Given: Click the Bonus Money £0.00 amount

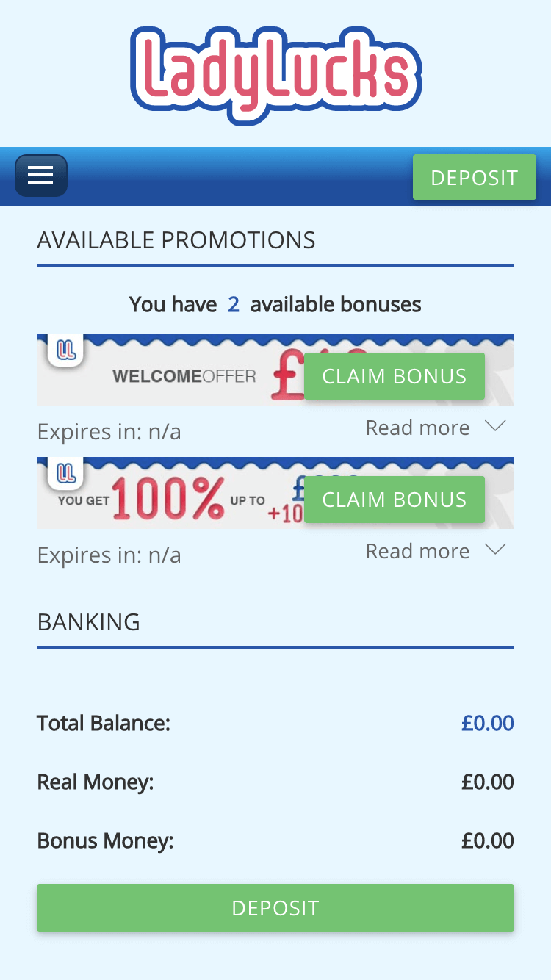Looking at the screenshot, I should pos(487,841).
